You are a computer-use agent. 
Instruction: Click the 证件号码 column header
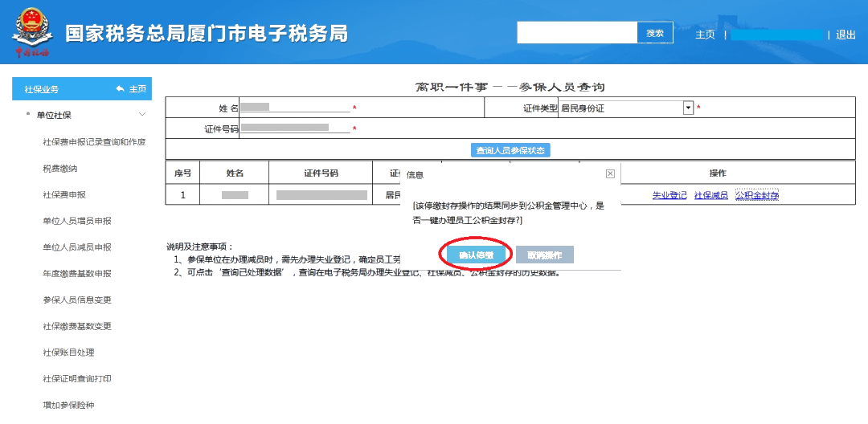[321, 173]
